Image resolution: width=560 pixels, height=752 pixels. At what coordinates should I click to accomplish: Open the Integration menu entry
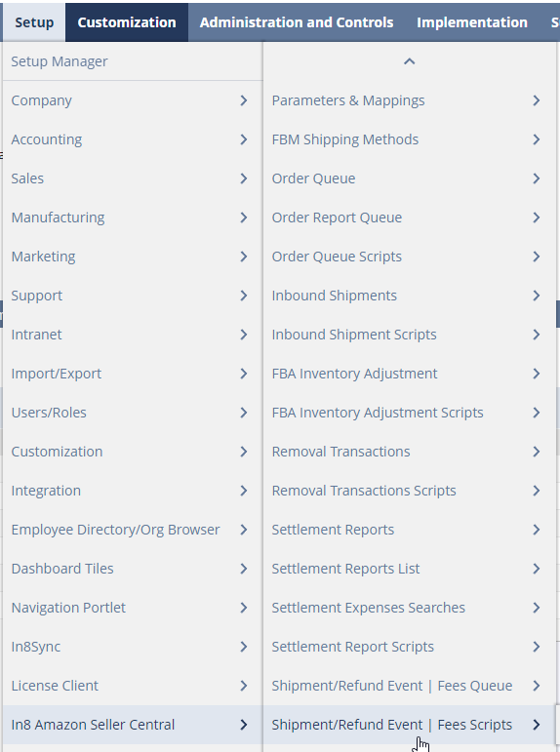click(x=133, y=491)
